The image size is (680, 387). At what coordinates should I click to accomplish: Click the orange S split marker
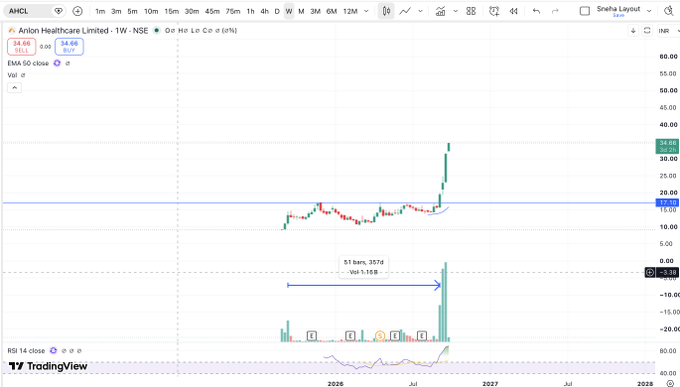380,335
